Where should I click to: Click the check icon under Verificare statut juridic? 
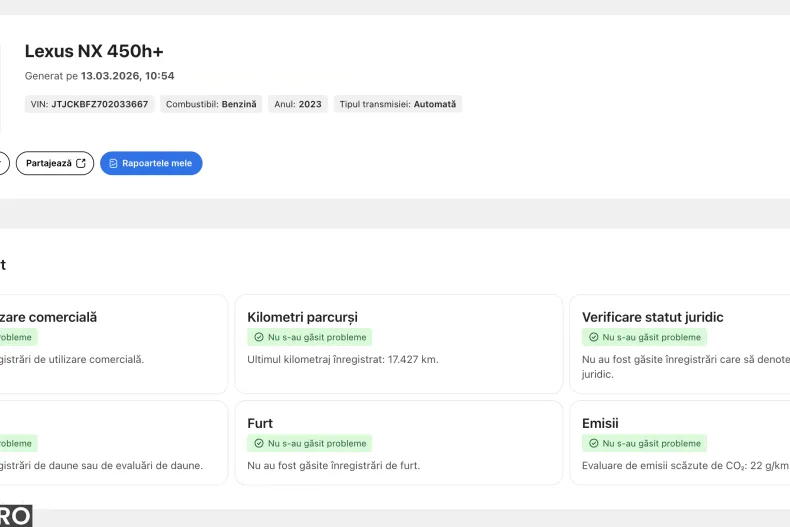[594, 338]
